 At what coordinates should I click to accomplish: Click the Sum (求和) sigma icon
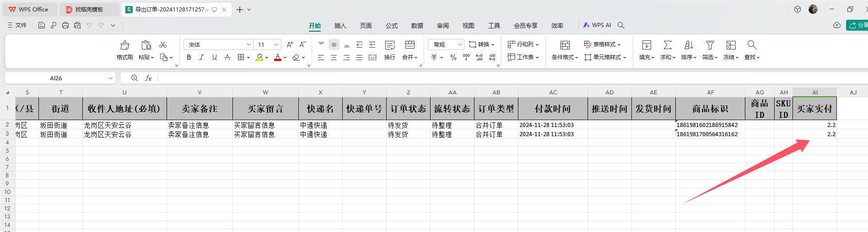tap(668, 45)
